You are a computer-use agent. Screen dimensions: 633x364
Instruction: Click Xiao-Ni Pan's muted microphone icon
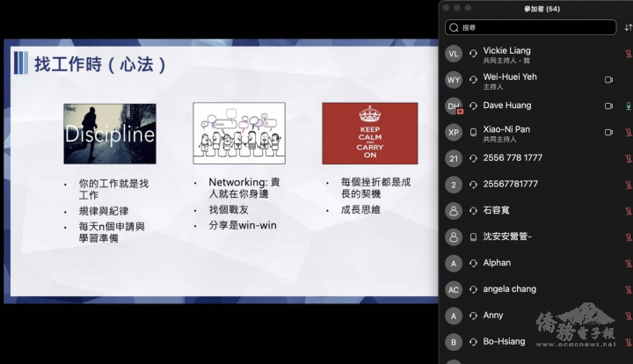pos(628,132)
